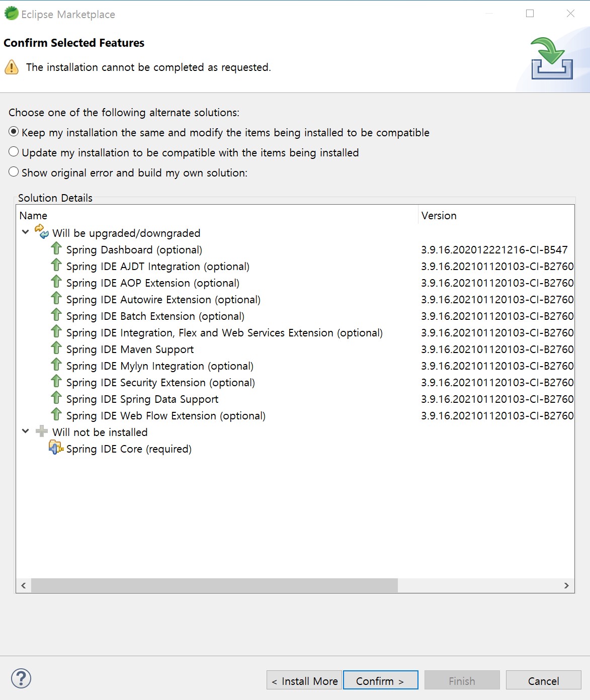Image resolution: width=590 pixels, height=700 pixels.
Task: Click the upgrade arrow icon for Spring IDE Autowire Extension
Action: 56,298
